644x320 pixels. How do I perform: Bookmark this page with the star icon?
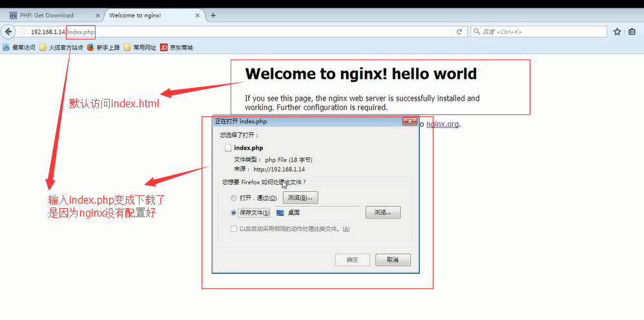(617, 32)
